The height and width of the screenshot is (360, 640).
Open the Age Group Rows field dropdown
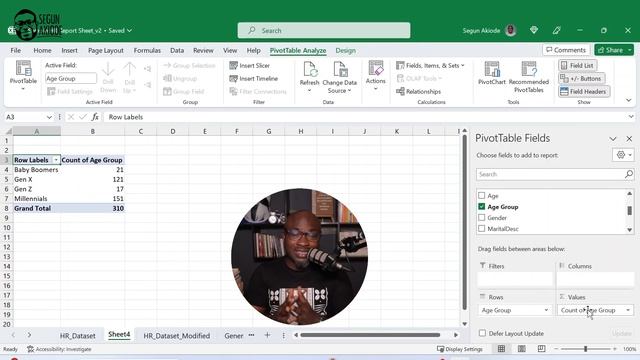[546, 310]
